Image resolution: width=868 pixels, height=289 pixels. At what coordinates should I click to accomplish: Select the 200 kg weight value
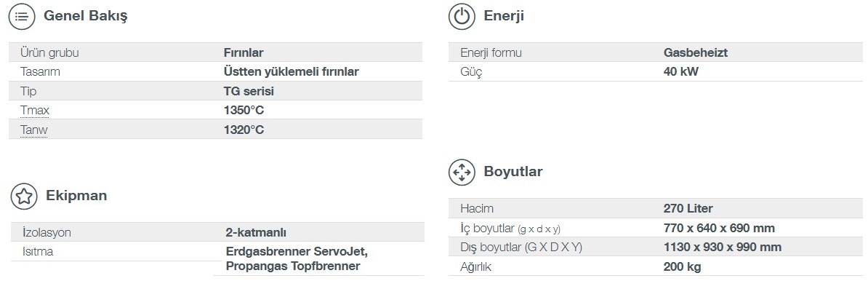(682, 267)
